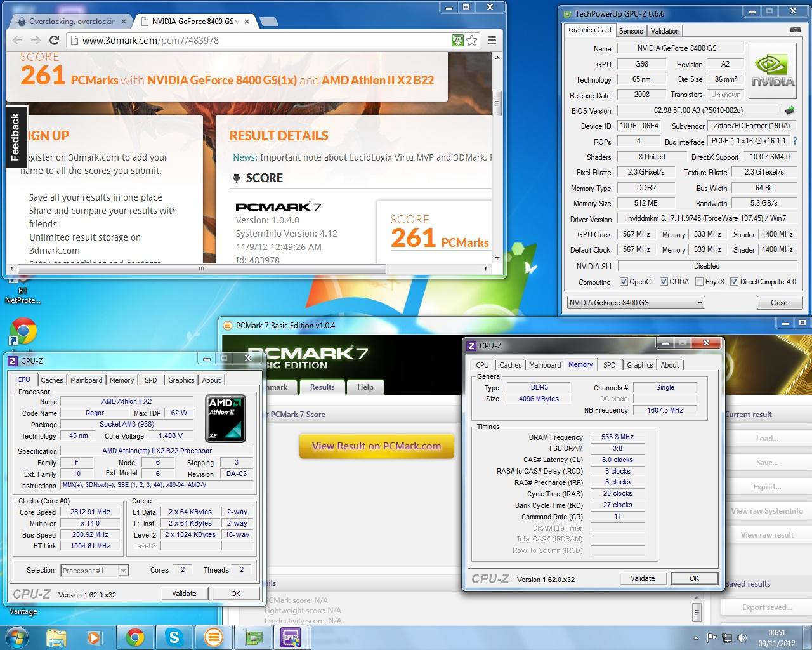Open the Chrome menu hamburger icon
The height and width of the screenshot is (650, 812).
point(492,40)
